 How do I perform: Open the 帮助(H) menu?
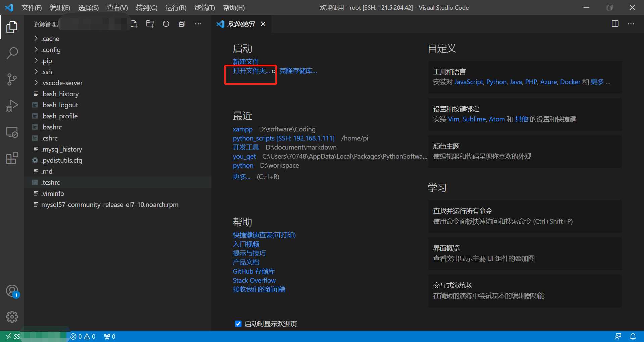[234, 7]
